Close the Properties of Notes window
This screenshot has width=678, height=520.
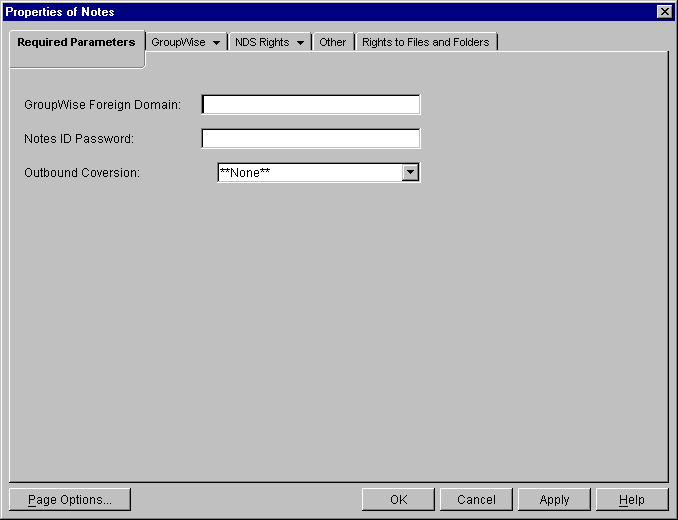664,12
